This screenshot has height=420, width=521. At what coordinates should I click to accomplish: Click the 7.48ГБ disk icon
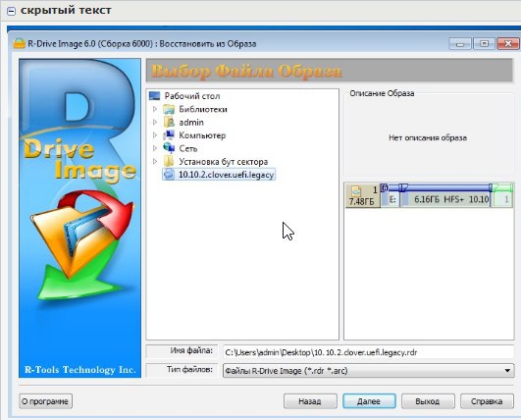(x=356, y=190)
